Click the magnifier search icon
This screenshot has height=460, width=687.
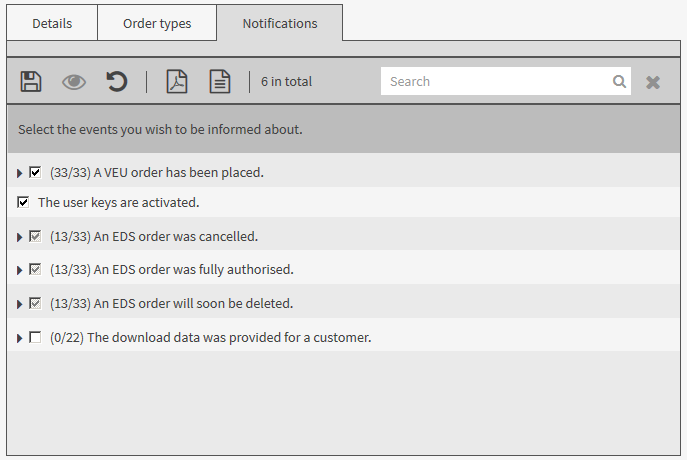(x=619, y=81)
